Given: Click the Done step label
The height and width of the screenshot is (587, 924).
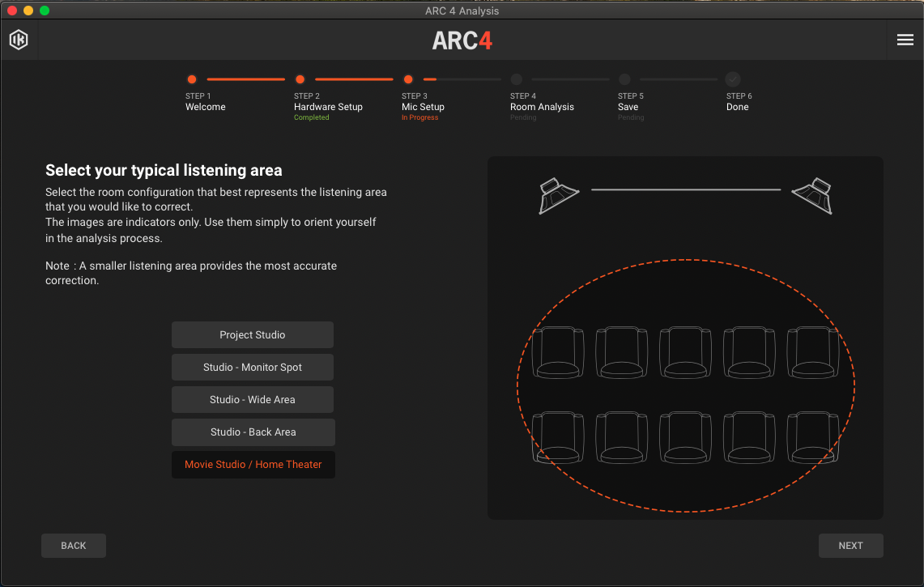Looking at the screenshot, I should tap(737, 107).
